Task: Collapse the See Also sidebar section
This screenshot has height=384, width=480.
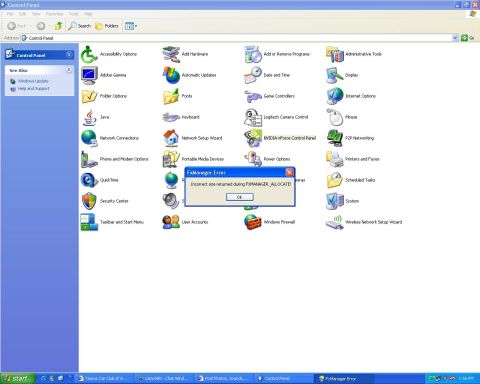Action: (x=69, y=70)
